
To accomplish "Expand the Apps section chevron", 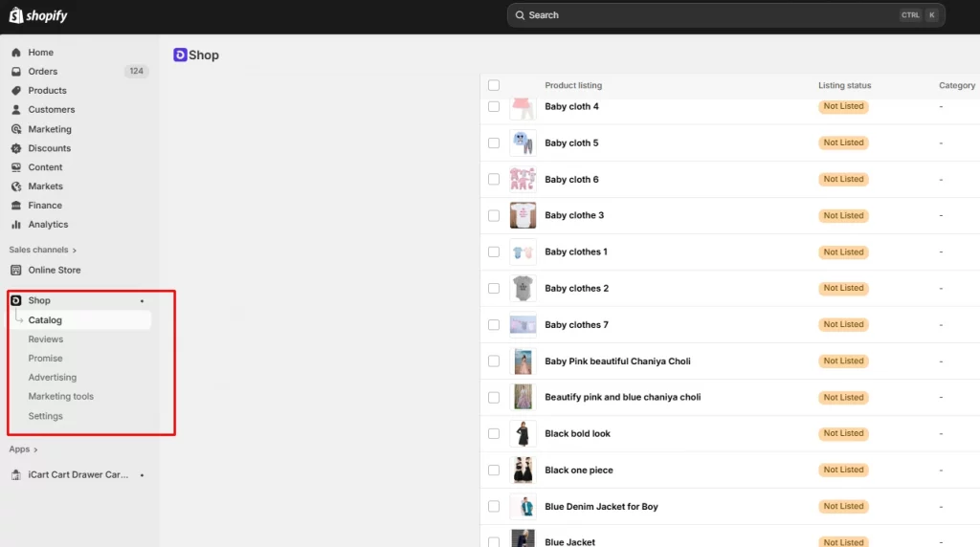I will (x=35, y=449).
